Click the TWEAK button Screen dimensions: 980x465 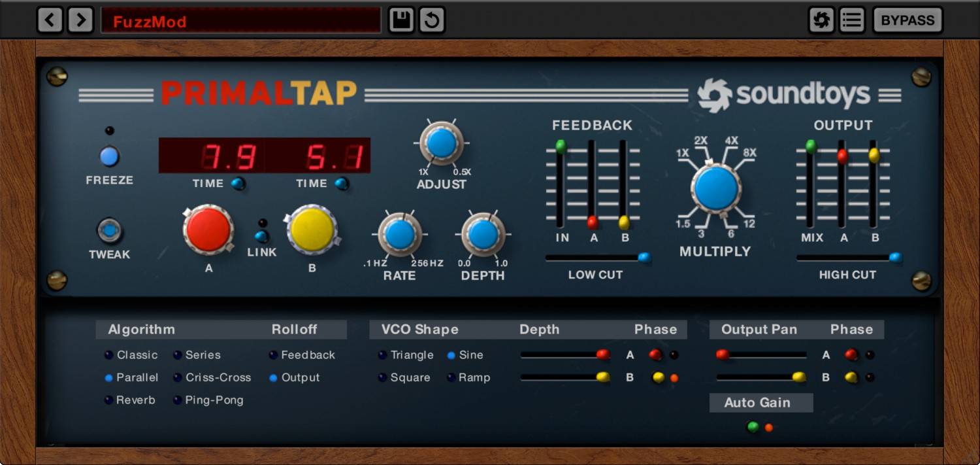pos(109,230)
